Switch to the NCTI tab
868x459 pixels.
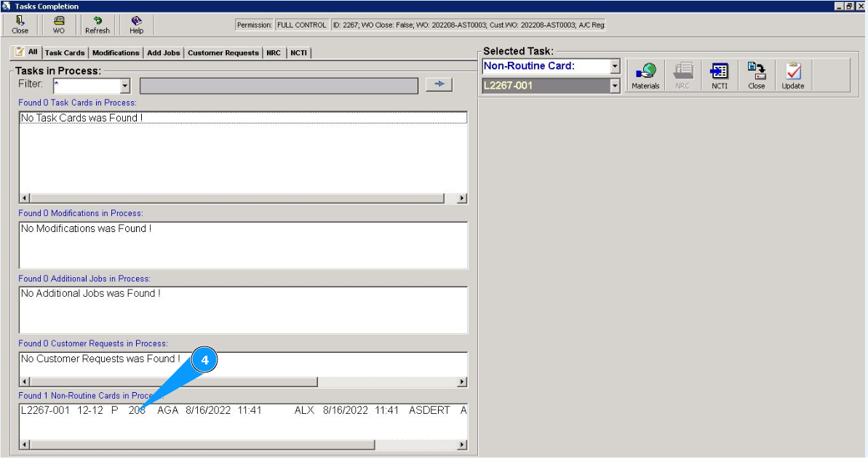(299, 52)
